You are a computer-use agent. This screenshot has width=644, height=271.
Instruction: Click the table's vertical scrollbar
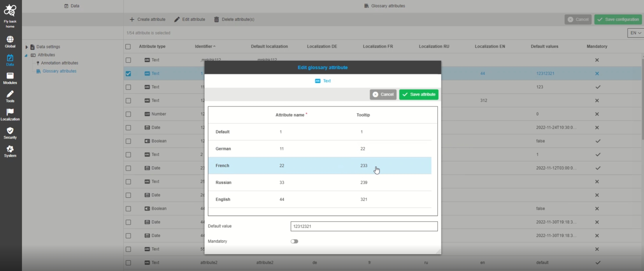(643, 99)
